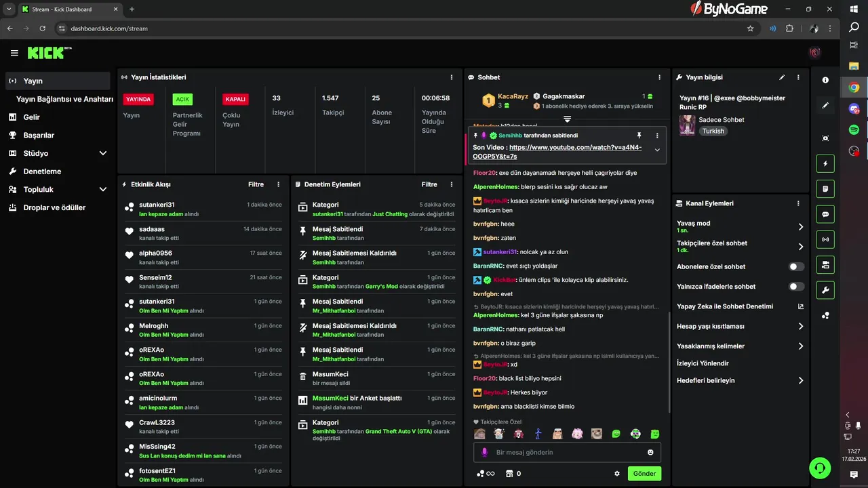Viewport: 868px width, 488px height.
Task: Expand the gift leaderboard arrow under KacaRayz
Action: (568, 119)
